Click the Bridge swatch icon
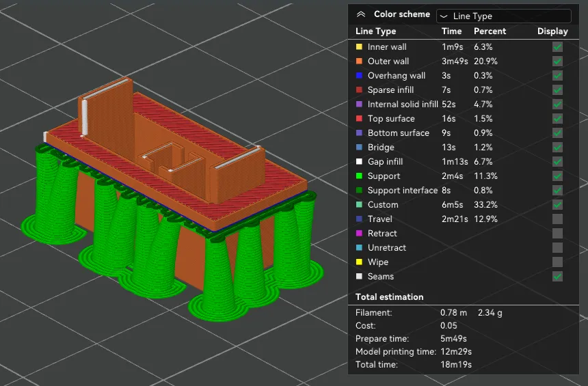 [x=359, y=148]
